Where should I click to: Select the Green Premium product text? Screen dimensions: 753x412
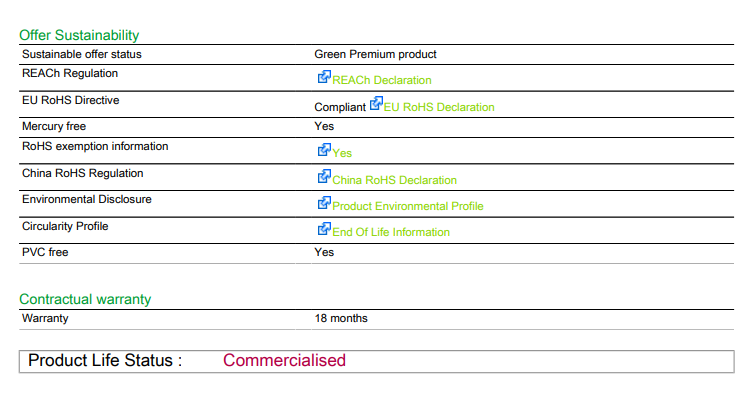[x=375, y=54]
